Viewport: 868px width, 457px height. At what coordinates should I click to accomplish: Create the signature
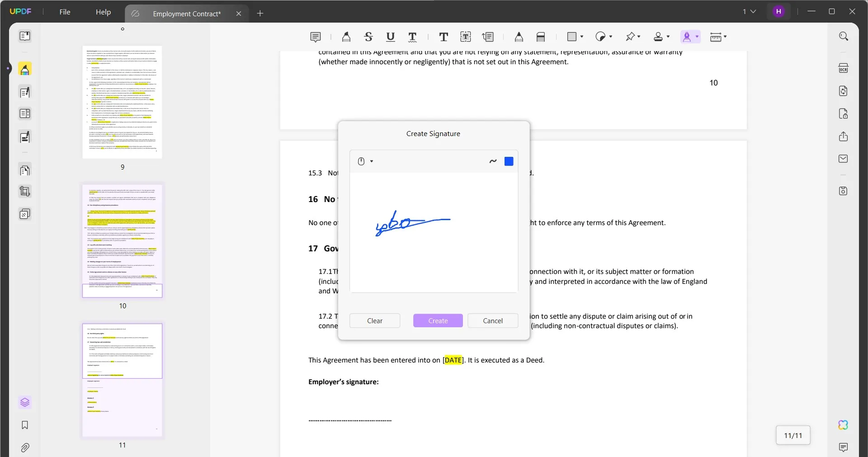(x=438, y=320)
